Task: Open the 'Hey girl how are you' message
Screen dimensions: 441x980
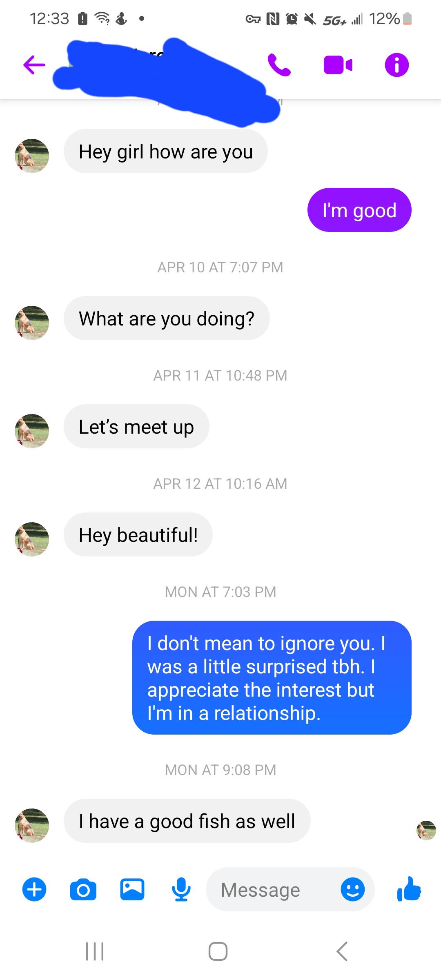Action: tap(165, 151)
